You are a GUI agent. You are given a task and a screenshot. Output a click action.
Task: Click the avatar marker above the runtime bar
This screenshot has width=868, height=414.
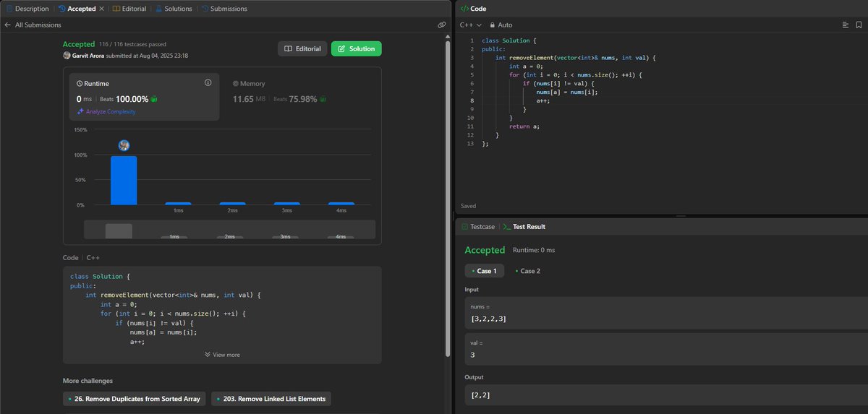click(124, 145)
